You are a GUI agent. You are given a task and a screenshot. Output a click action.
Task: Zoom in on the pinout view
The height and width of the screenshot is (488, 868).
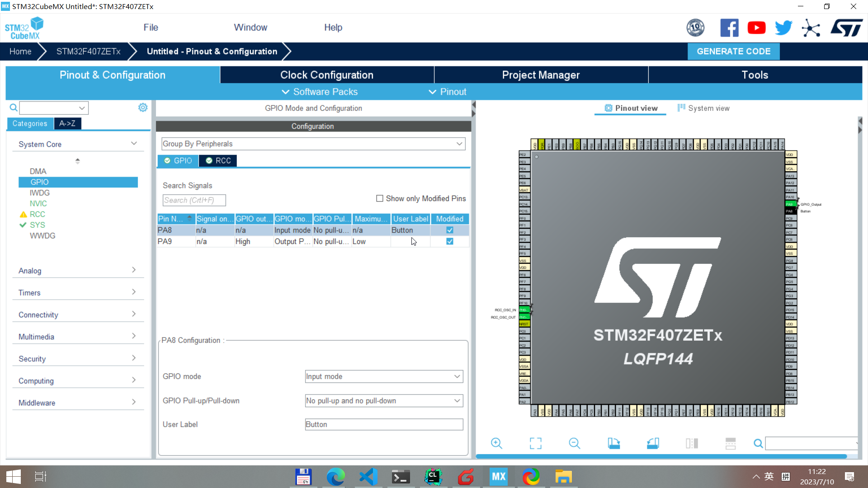(496, 443)
